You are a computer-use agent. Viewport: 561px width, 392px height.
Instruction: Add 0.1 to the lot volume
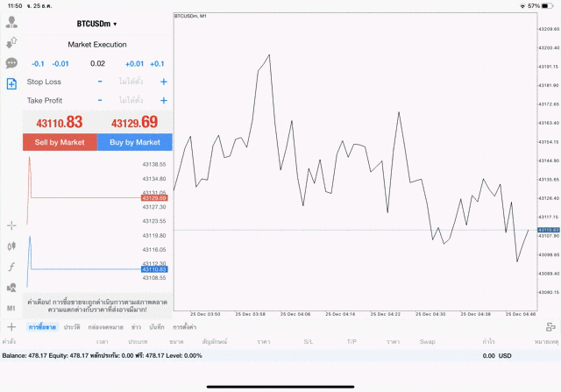click(157, 63)
